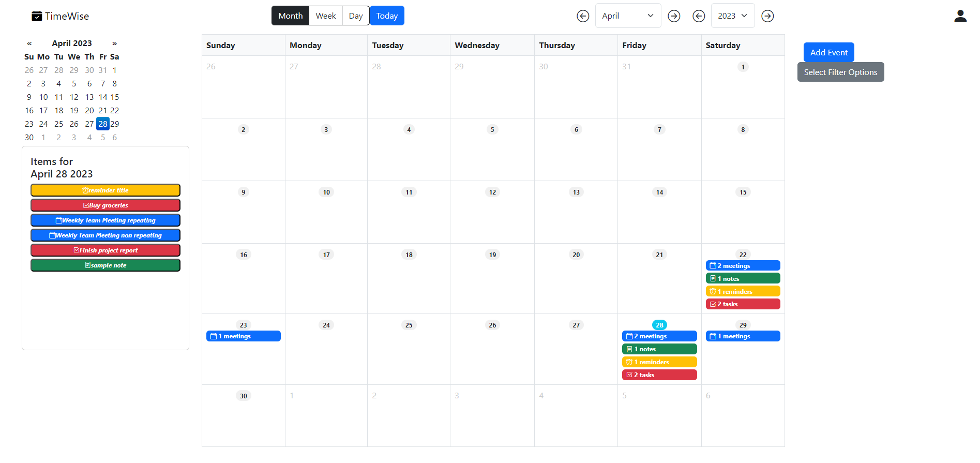
Task: Click the Add Event button
Action: pyautogui.click(x=829, y=52)
